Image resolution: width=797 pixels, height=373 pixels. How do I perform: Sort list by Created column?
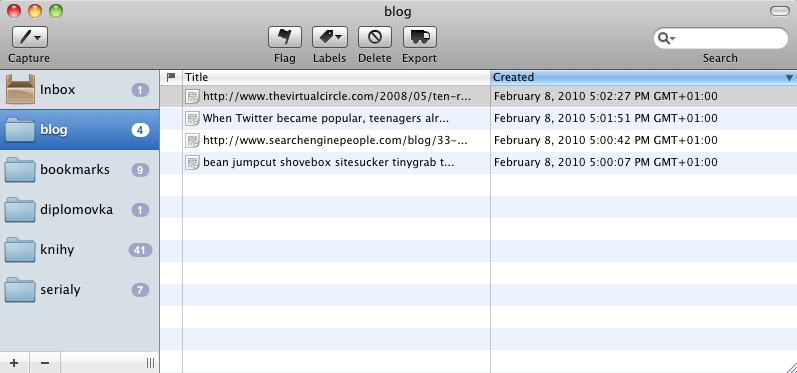tap(643, 77)
